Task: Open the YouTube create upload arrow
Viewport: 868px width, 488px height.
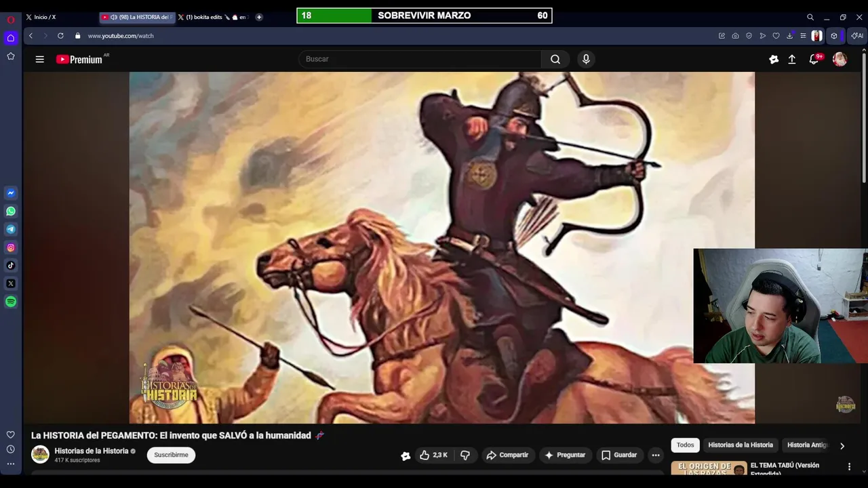Action: pyautogui.click(x=791, y=59)
